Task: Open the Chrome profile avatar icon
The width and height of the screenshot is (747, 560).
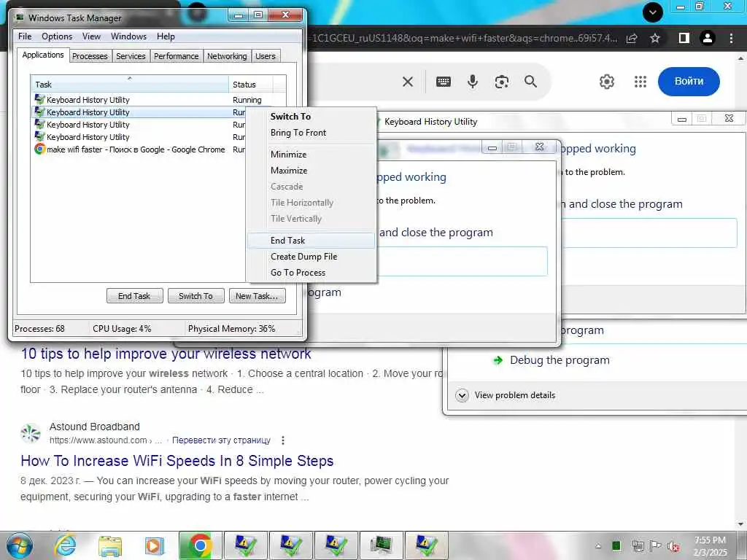Action: (708, 38)
